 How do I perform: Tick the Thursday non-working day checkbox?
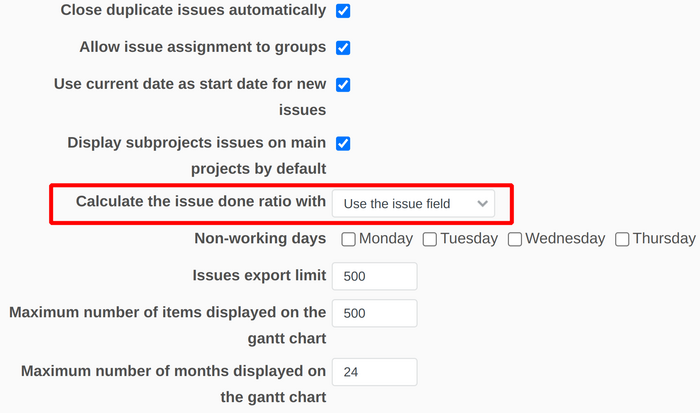click(622, 239)
